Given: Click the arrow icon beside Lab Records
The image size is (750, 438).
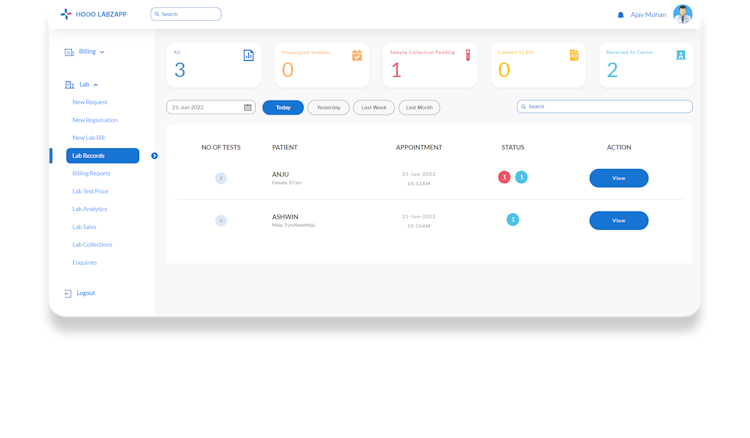Looking at the screenshot, I should click(x=154, y=155).
